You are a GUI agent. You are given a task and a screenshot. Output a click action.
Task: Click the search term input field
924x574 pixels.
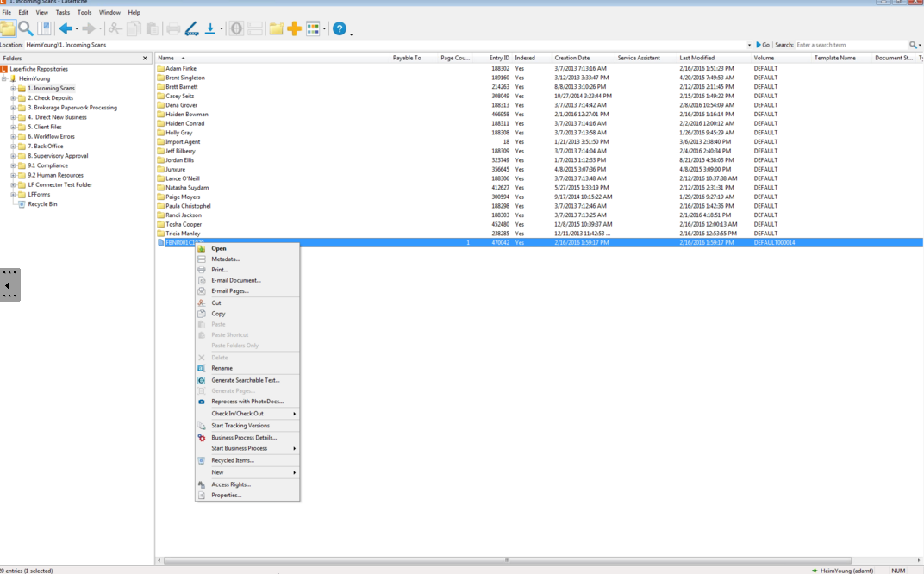(850, 45)
